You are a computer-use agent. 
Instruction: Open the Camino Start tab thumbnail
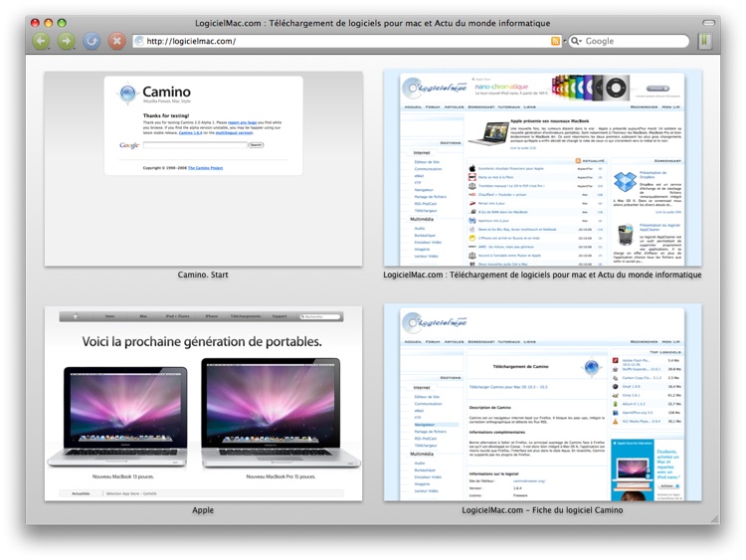click(203, 169)
